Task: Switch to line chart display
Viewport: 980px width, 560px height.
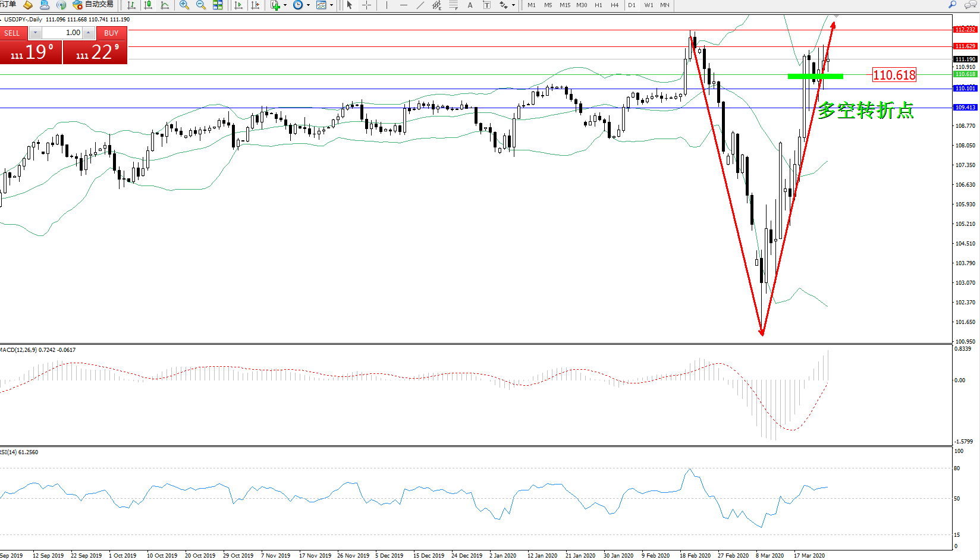Action: 165,5
